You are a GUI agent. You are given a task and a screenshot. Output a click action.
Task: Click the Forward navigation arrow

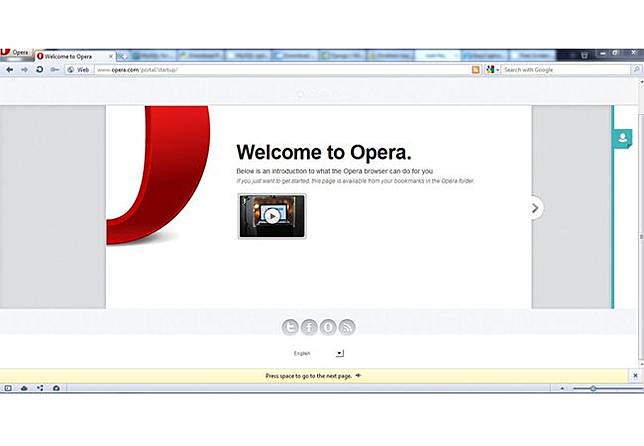click(24, 70)
